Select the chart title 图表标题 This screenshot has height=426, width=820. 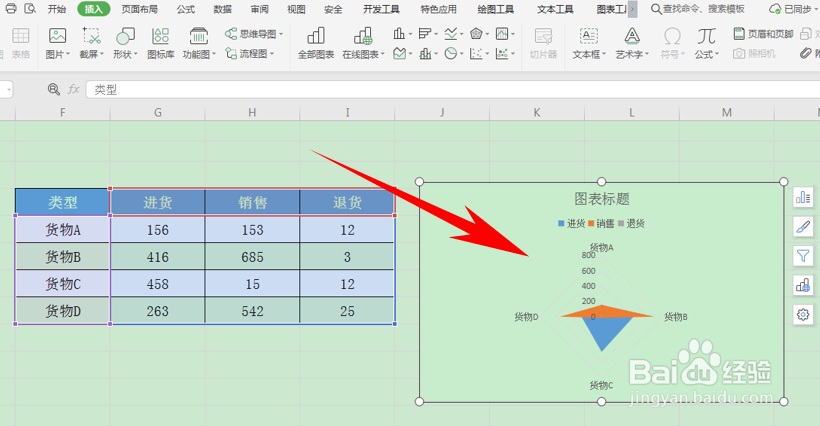click(601, 199)
